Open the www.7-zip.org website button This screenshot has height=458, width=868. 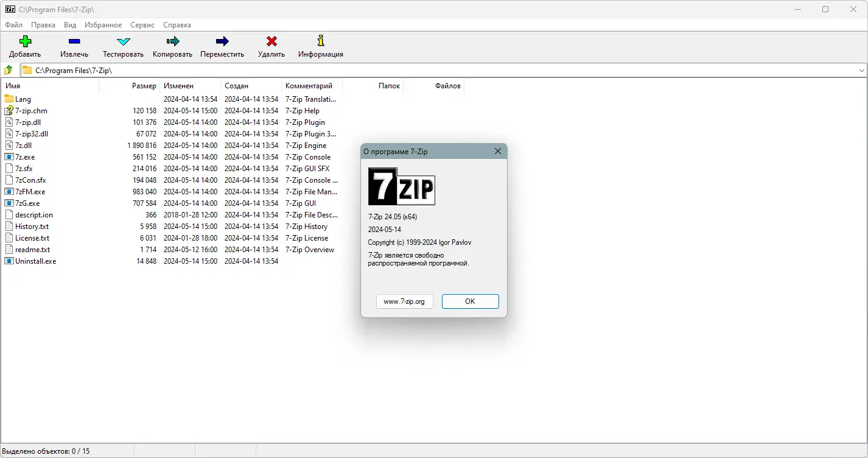(x=405, y=301)
